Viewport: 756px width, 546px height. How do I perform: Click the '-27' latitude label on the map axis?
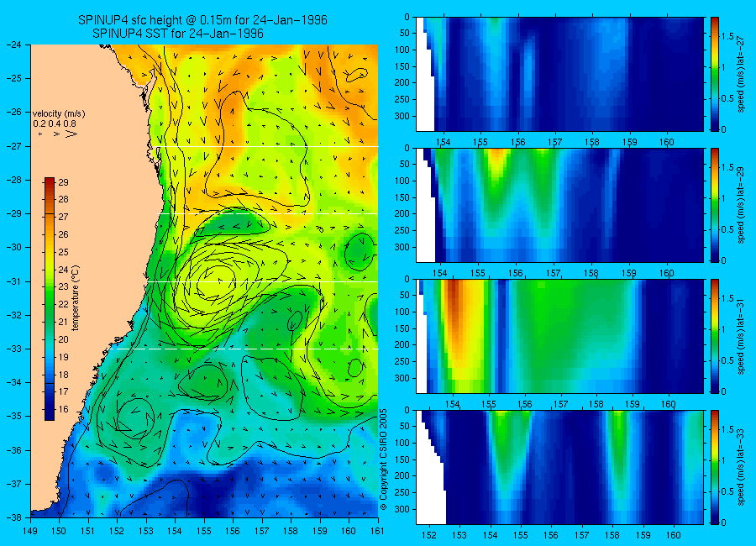tap(13, 146)
